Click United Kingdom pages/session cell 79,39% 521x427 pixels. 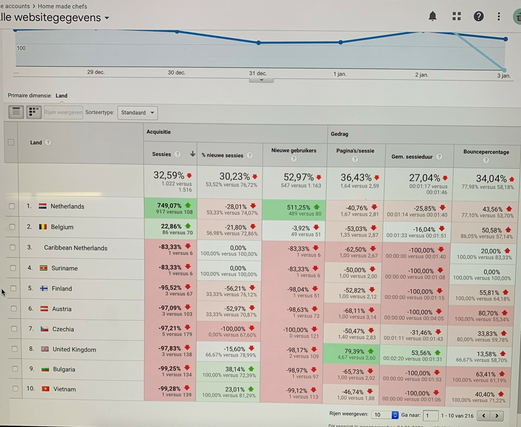353,354
